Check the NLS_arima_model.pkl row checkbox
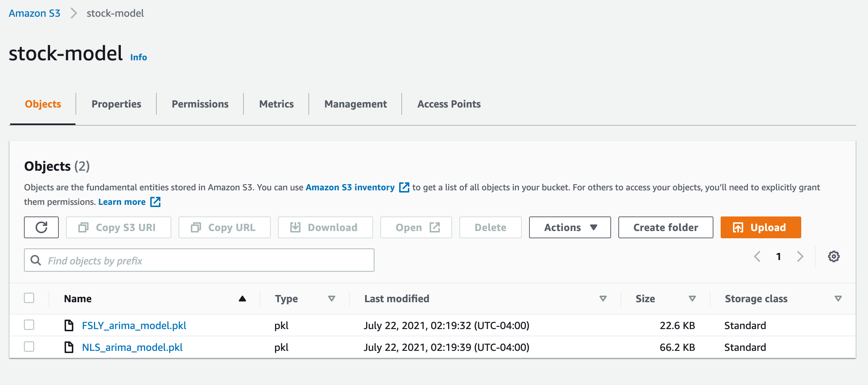The width and height of the screenshot is (868, 385). tap(29, 346)
